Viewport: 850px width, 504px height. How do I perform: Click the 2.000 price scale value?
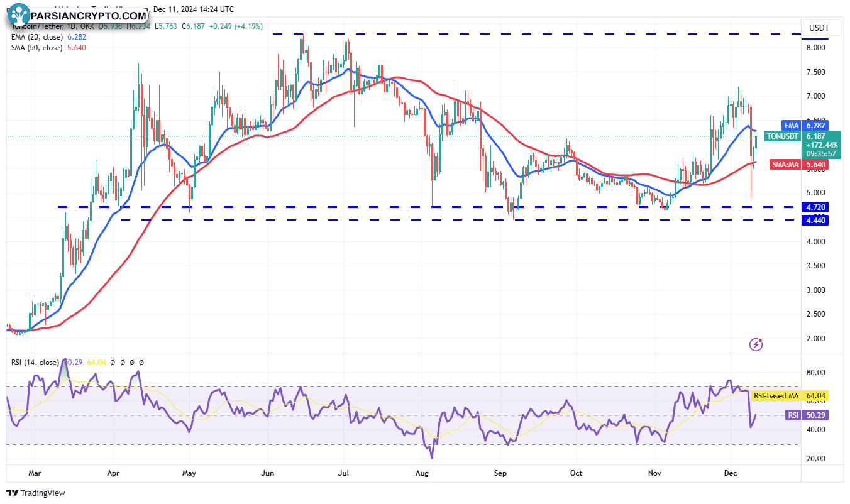(x=815, y=339)
